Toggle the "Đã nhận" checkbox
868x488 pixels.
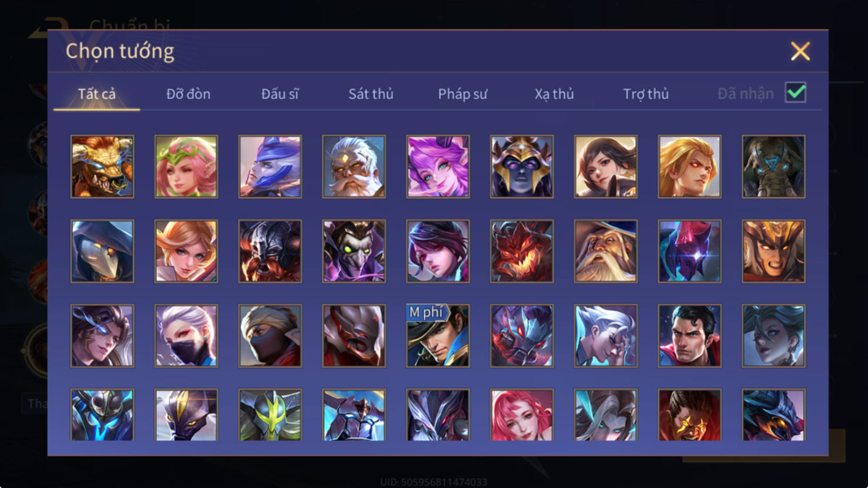(796, 93)
